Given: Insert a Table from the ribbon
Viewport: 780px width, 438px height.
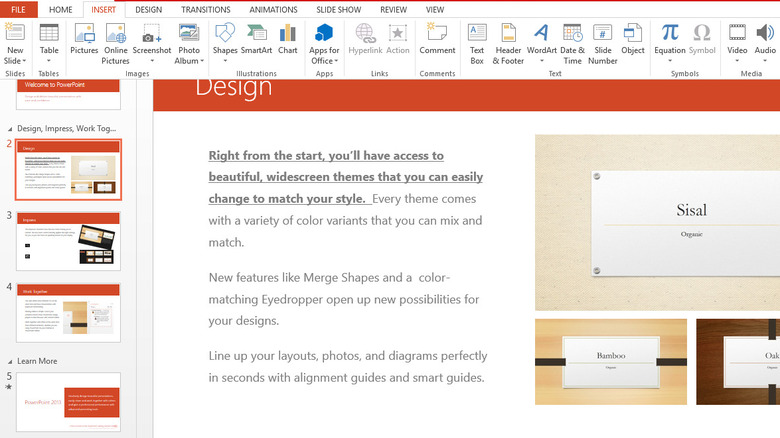Looking at the screenshot, I should (48, 41).
